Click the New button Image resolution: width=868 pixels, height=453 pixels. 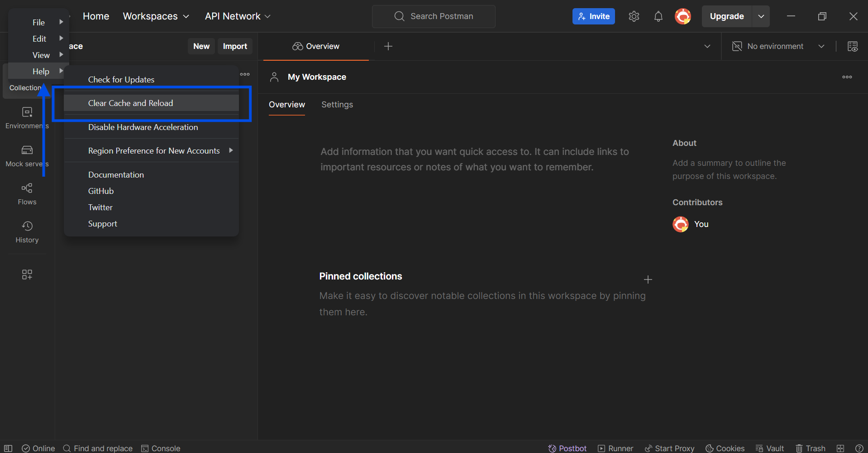point(201,46)
